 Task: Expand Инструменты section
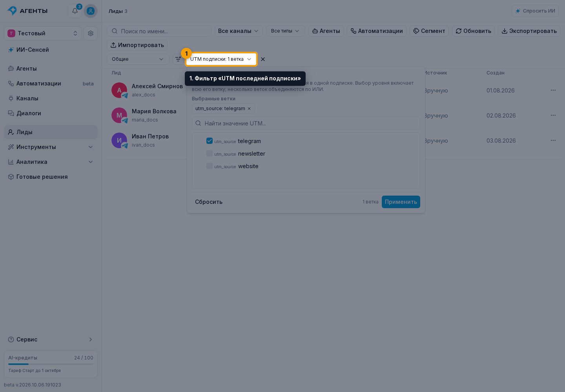point(51,147)
